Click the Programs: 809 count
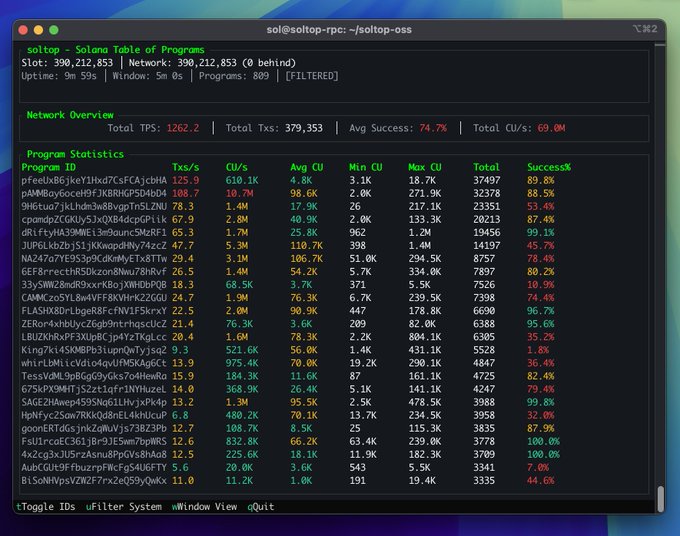 click(x=234, y=76)
